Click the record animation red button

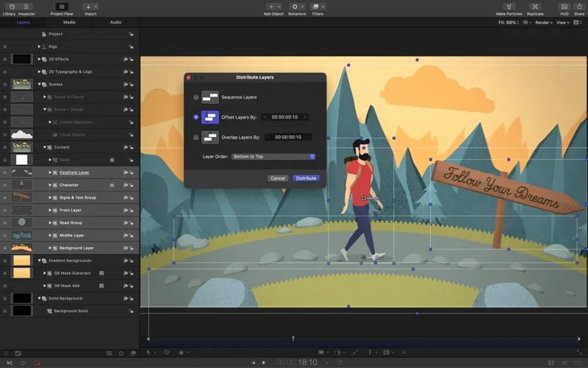pos(37,363)
